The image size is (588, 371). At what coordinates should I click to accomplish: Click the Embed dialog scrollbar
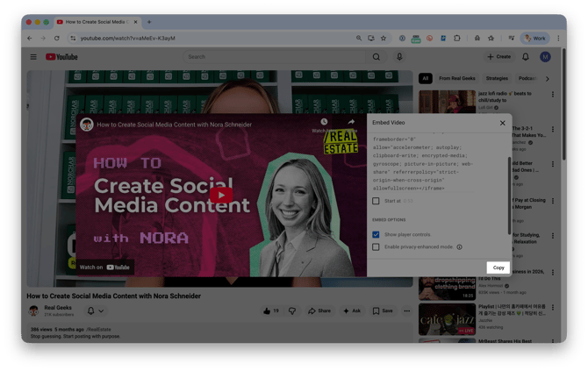(509, 195)
